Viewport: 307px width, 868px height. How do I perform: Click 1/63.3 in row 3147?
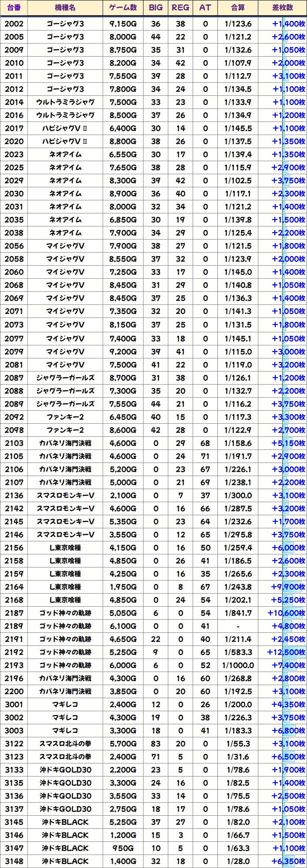click(238, 848)
